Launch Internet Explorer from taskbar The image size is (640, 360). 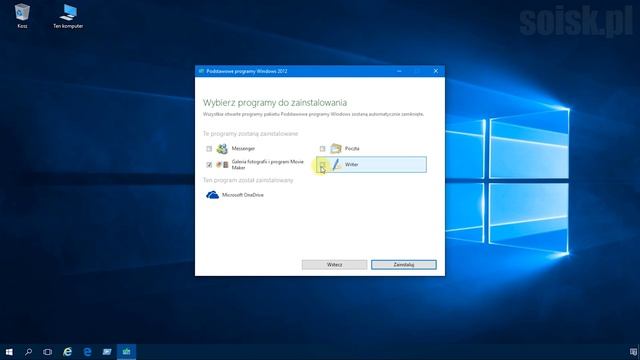tap(67, 351)
